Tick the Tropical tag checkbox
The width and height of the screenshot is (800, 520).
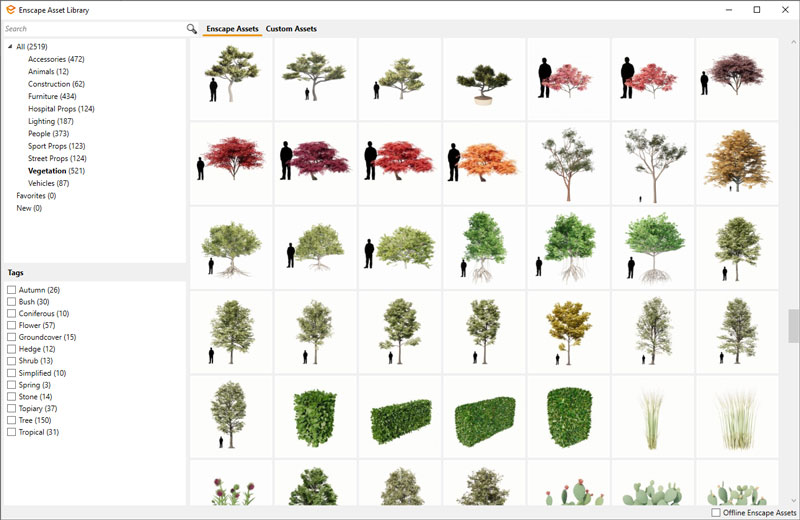[x=12, y=432]
